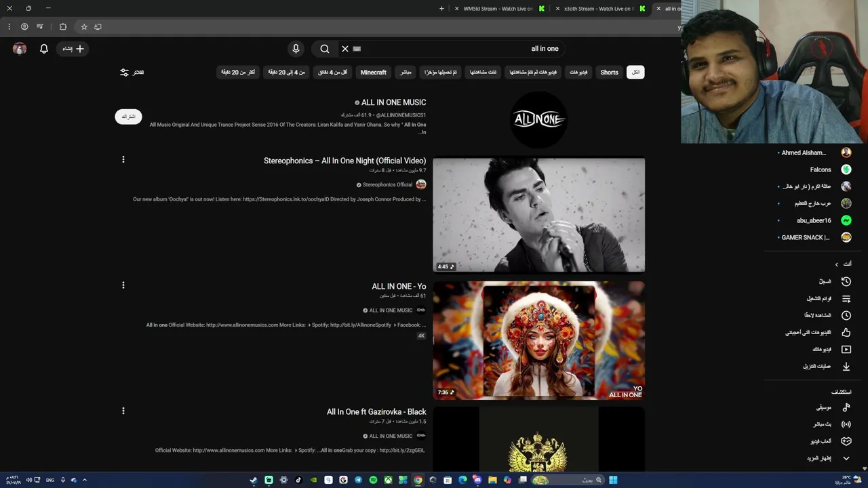Bookmark page with star icon
868x488 pixels.
(84, 26)
